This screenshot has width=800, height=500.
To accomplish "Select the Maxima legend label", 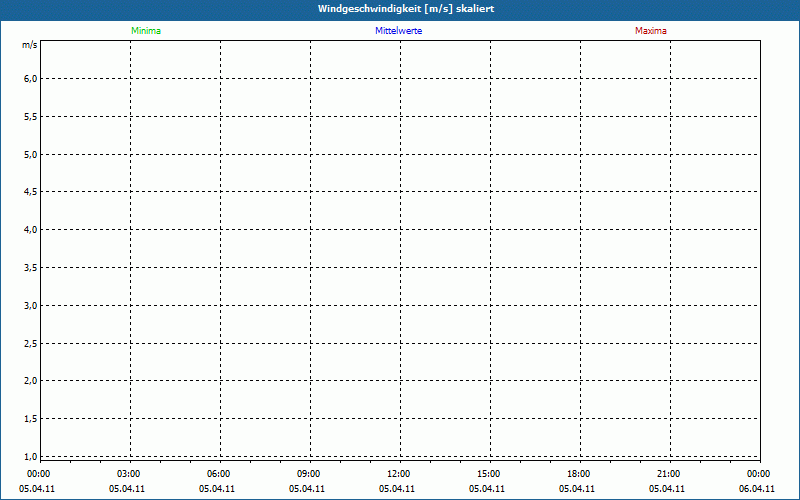I will click(x=650, y=31).
